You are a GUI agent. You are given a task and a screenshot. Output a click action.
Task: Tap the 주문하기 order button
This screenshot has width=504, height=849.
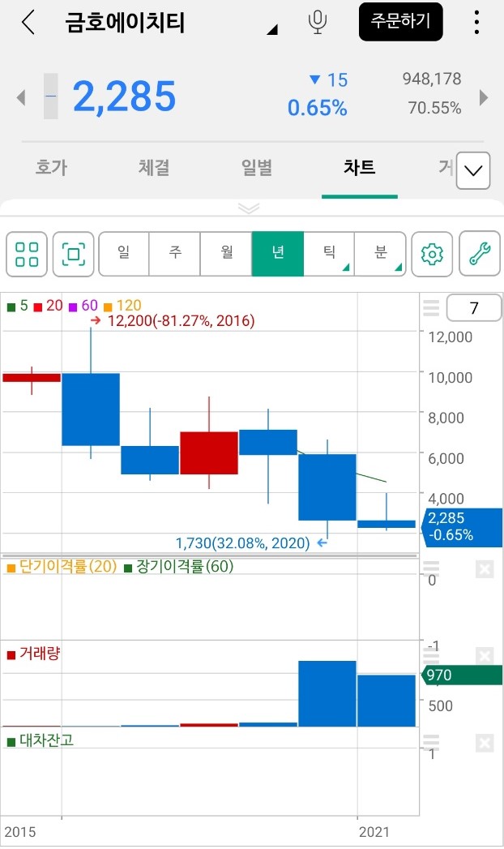pyautogui.click(x=401, y=22)
